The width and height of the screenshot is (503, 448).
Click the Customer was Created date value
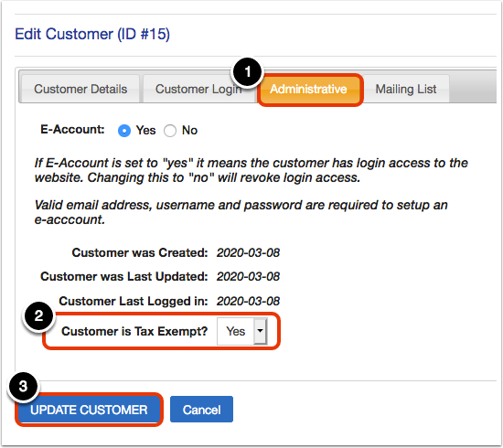(248, 252)
